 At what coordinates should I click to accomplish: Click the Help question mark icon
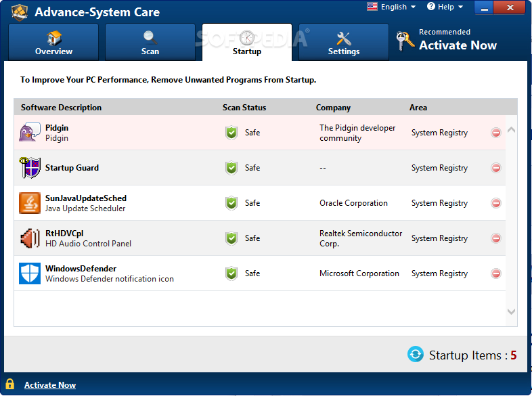pyautogui.click(x=431, y=7)
